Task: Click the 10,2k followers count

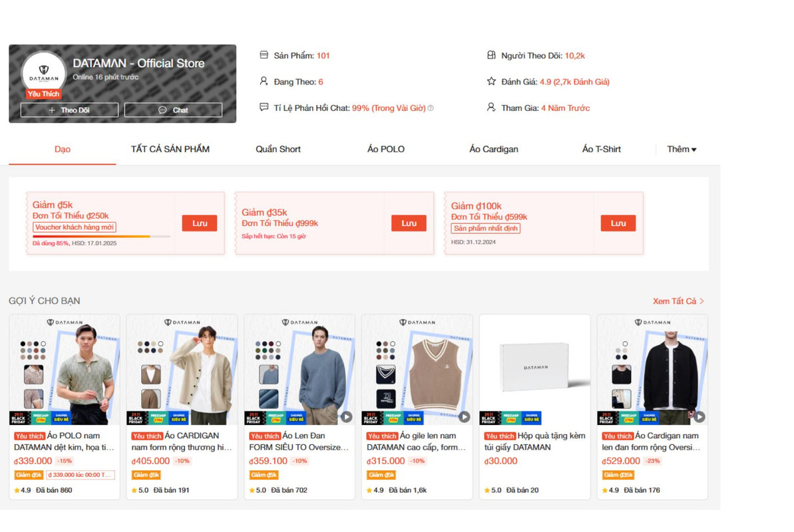Action: [575, 56]
